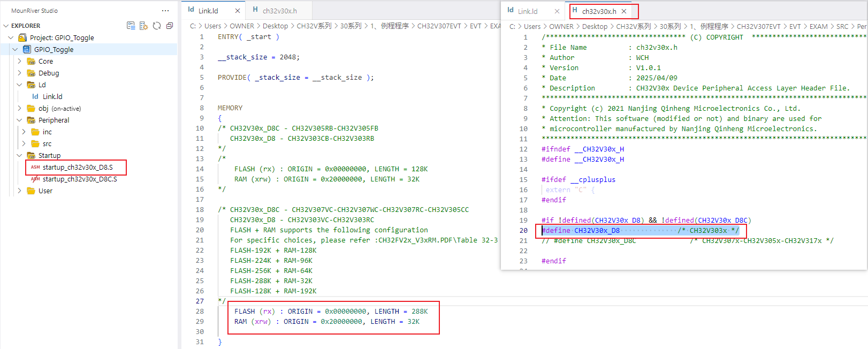The height and width of the screenshot is (349, 868).
Task: Click the 'PROVIDE( _stack_size' line in Link.ld
Action: (x=296, y=78)
